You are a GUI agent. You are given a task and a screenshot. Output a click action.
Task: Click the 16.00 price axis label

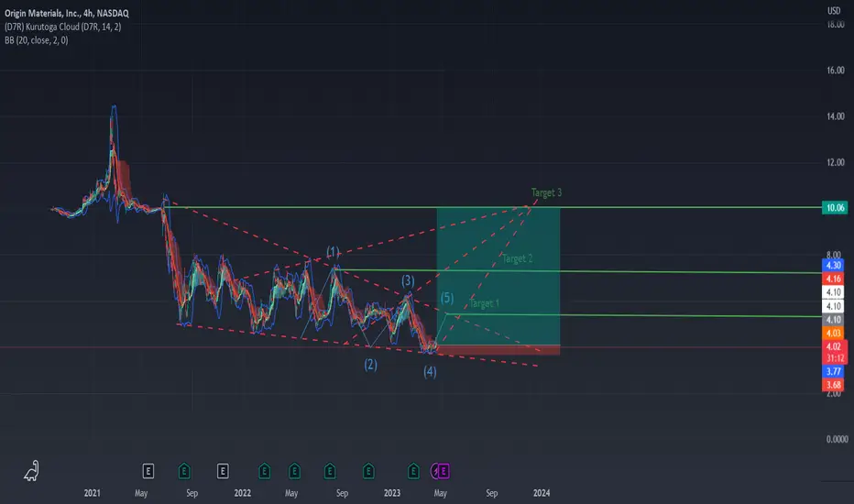click(x=836, y=71)
